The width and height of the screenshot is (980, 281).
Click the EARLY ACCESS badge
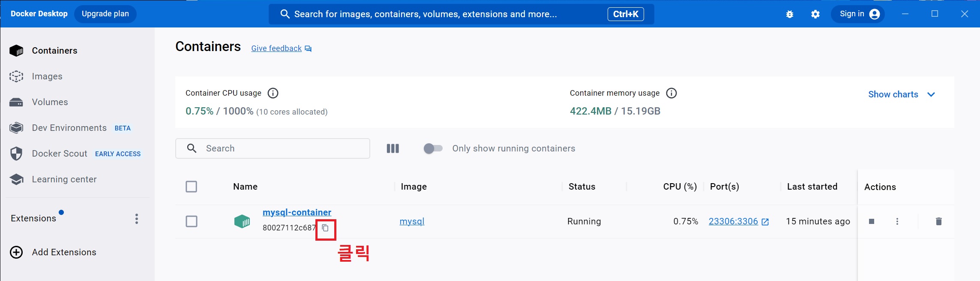pos(118,154)
